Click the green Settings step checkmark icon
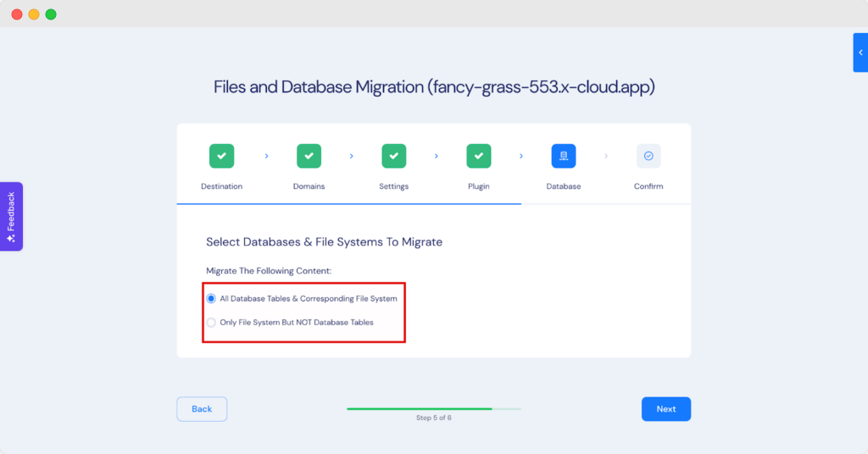The height and width of the screenshot is (454, 868). tap(393, 156)
